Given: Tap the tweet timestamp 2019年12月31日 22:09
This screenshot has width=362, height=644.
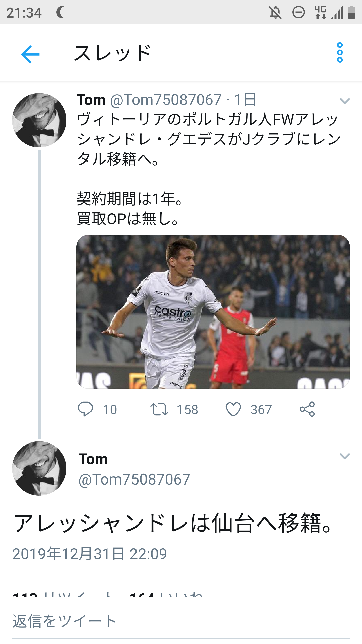Looking at the screenshot, I should point(90,554).
